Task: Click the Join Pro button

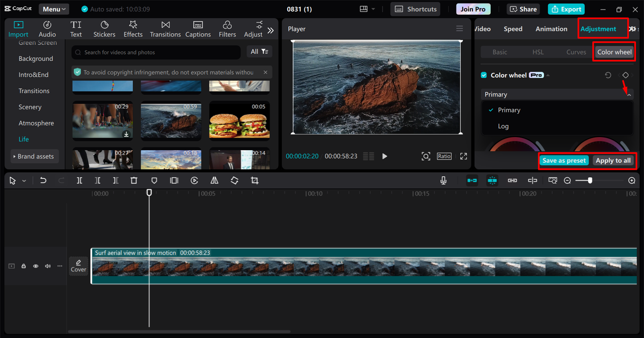Action: coord(473,9)
